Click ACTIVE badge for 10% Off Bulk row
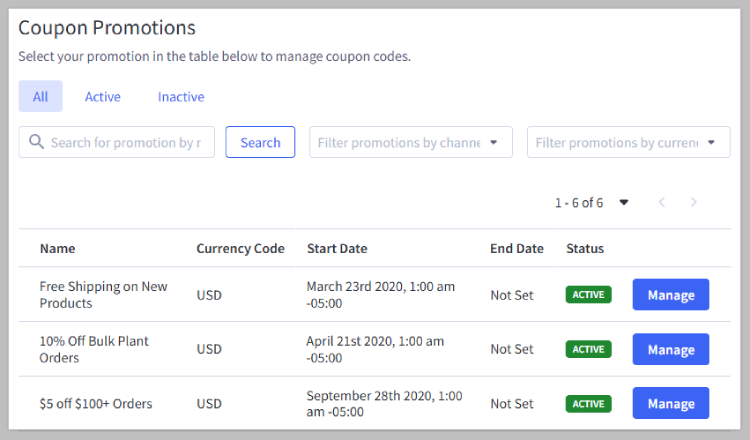Screen dimensions: 750x440 pos(588,349)
